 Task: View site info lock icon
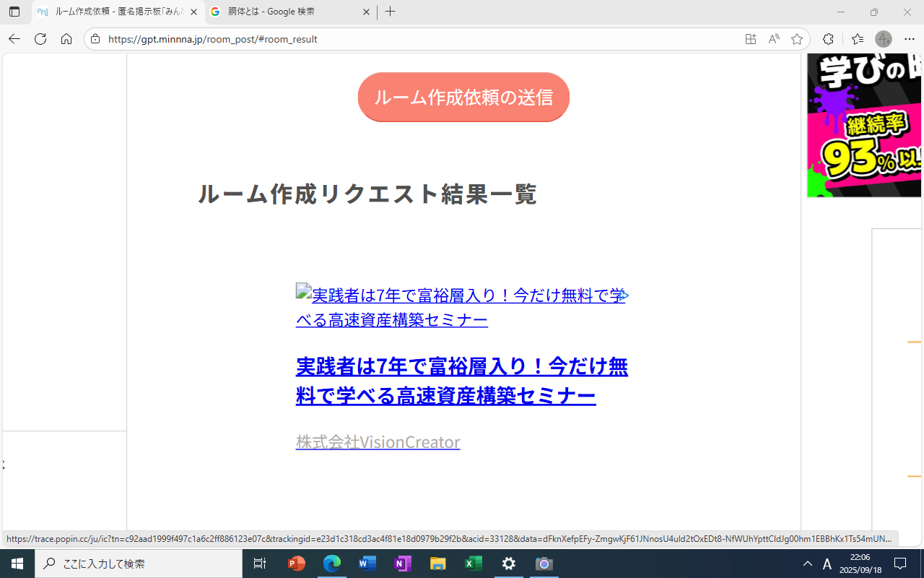coord(95,39)
